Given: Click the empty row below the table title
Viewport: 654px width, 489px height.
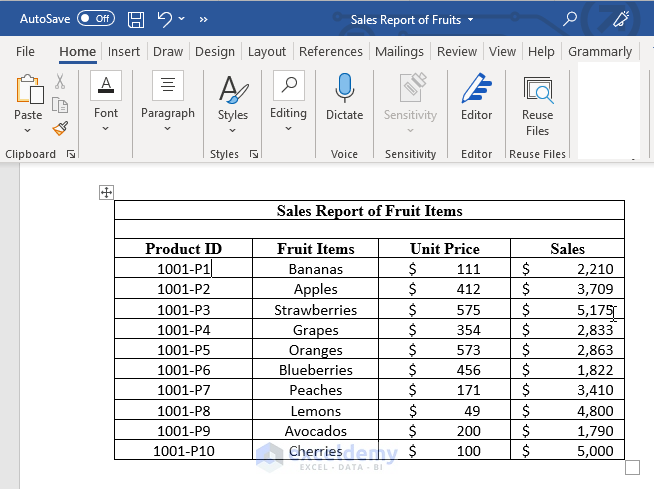Looking at the screenshot, I should click(370, 229).
